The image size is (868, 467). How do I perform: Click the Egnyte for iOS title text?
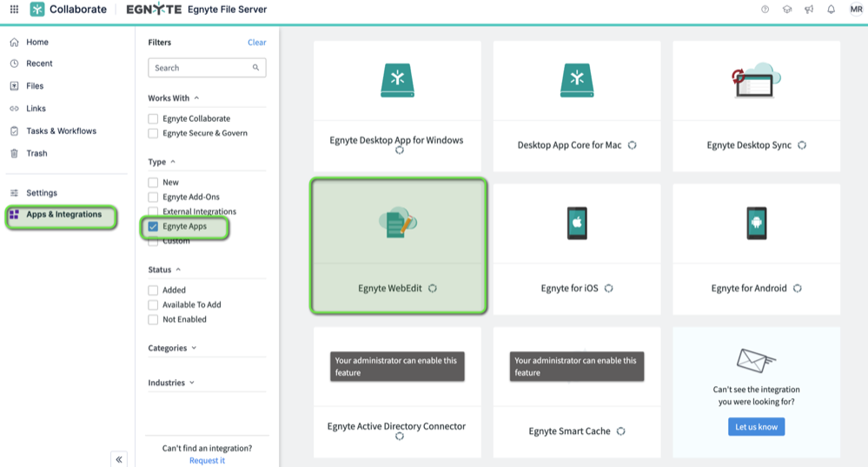pyautogui.click(x=570, y=288)
